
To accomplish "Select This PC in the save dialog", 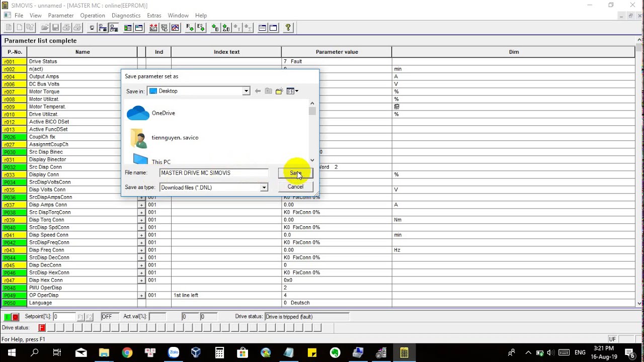I will click(152, 160).
